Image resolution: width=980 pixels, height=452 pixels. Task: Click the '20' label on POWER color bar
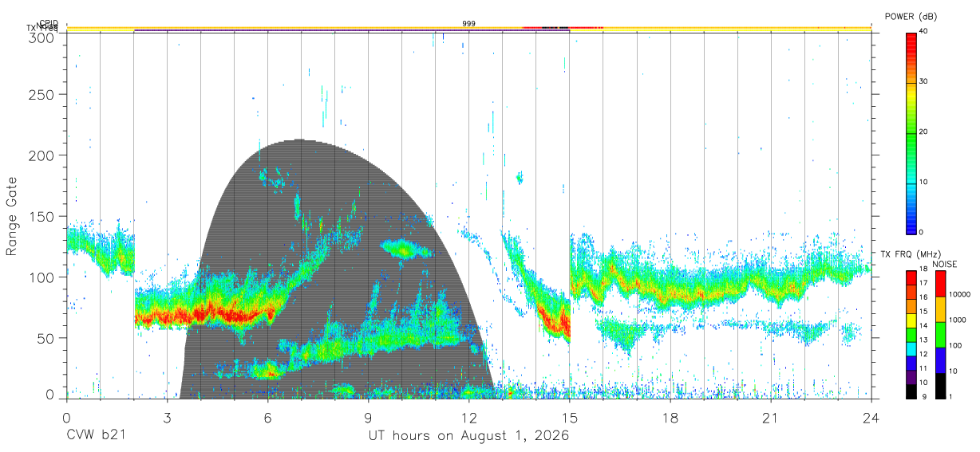coord(922,132)
